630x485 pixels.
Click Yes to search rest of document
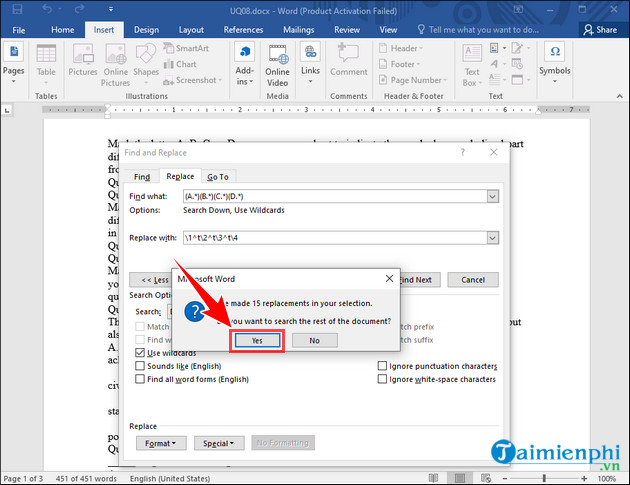pyautogui.click(x=257, y=341)
